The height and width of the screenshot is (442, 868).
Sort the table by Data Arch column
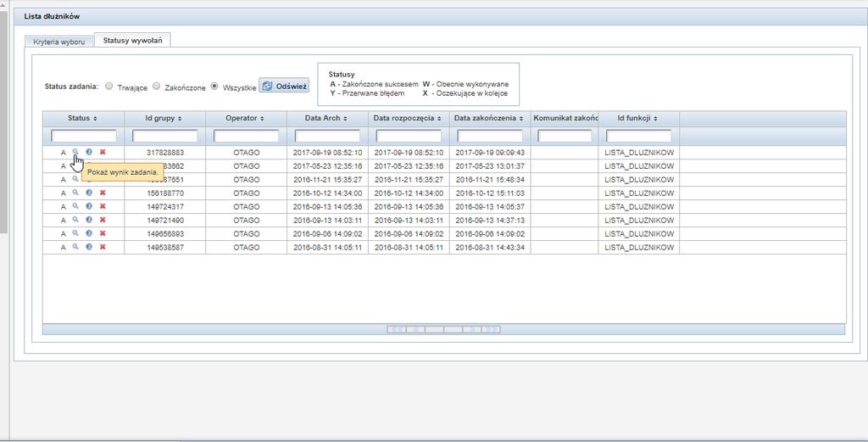click(x=327, y=119)
